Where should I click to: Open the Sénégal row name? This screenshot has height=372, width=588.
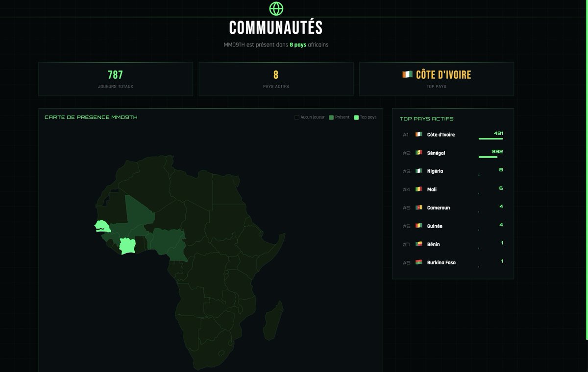click(x=436, y=153)
